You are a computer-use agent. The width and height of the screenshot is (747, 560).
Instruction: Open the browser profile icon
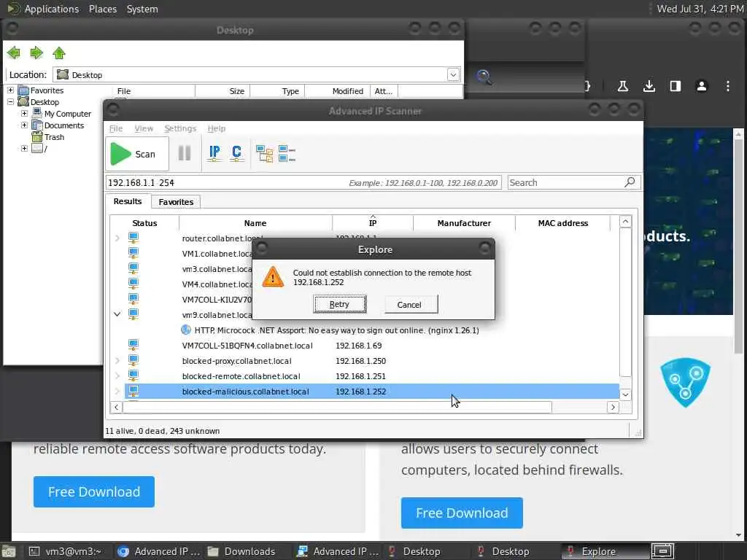tap(701, 86)
